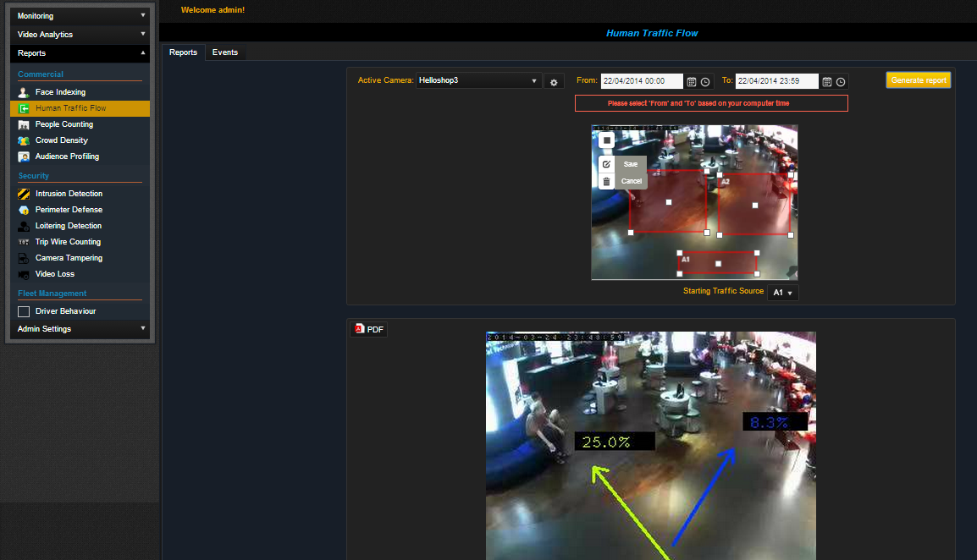Click the Generate report button
Image resolution: width=977 pixels, height=560 pixels.
[x=919, y=80]
